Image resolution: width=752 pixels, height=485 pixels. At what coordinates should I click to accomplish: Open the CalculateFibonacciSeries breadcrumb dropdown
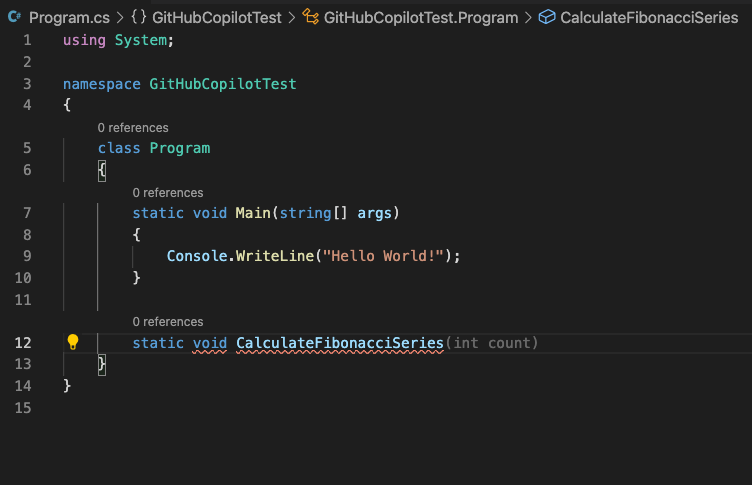coord(649,18)
